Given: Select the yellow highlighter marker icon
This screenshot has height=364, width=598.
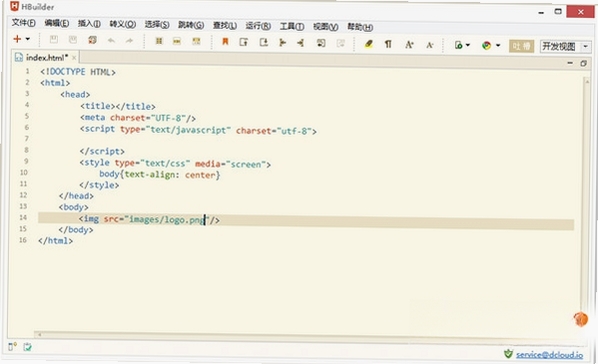Looking at the screenshot, I should (368, 44).
